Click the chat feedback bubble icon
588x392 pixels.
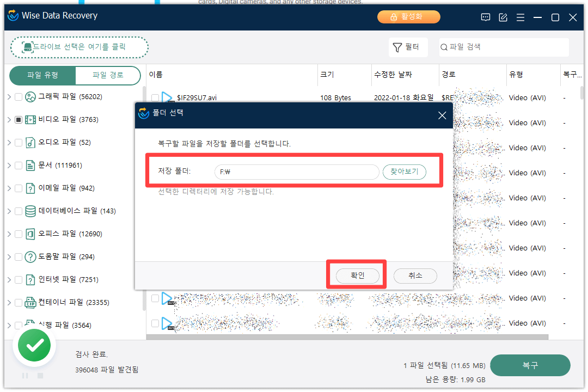(485, 17)
